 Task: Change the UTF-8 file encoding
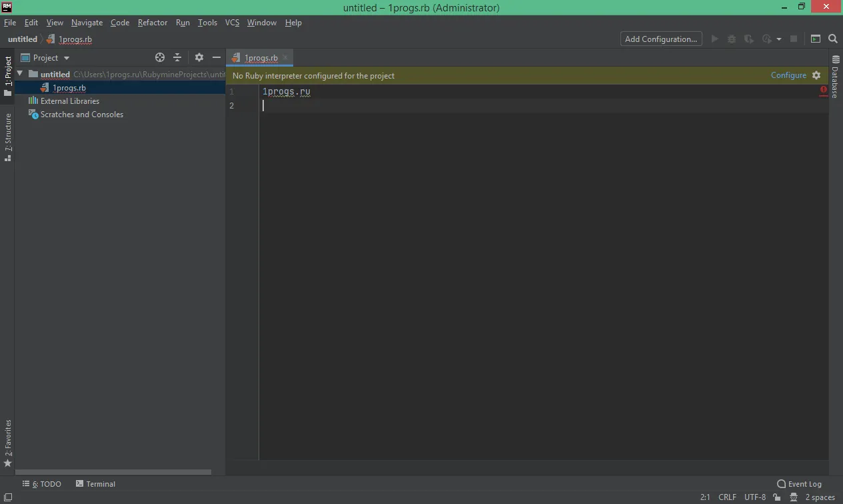pos(755,497)
